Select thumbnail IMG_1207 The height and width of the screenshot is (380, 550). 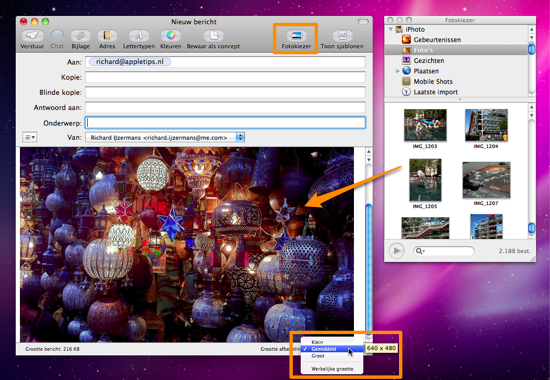click(x=486, y=180)
